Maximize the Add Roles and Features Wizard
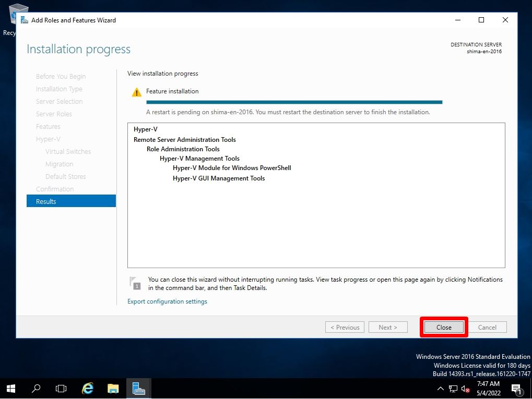Image resolution: width=532 pixels, height=399 pixels. pyautogui.click(x=481, y=20)
